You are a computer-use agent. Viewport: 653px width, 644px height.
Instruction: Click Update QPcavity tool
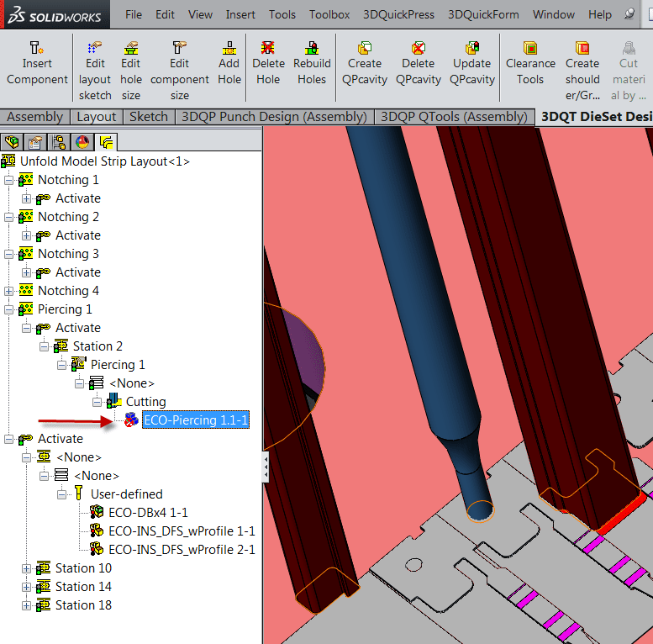471,63
